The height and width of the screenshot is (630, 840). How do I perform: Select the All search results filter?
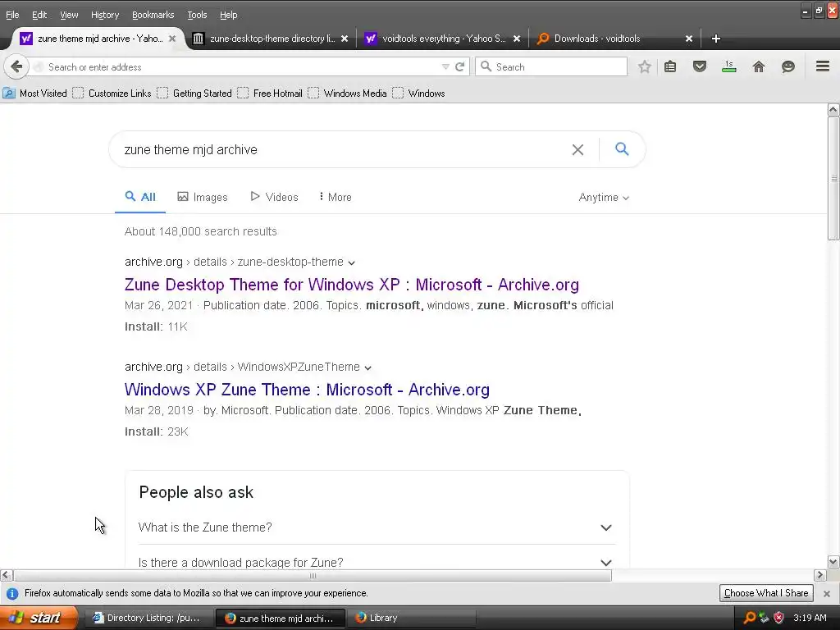(140, 197)
